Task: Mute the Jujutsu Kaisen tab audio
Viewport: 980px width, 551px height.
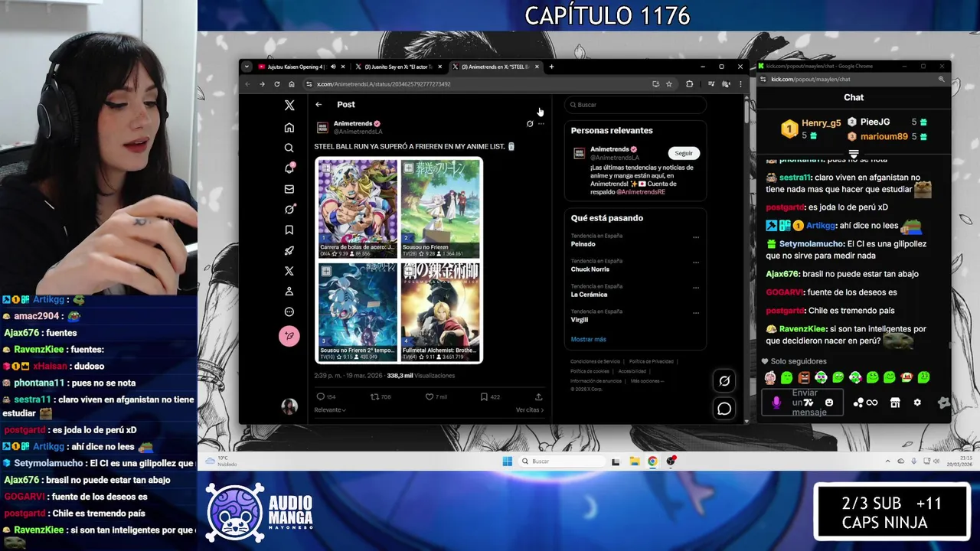Action: (333, 67)
